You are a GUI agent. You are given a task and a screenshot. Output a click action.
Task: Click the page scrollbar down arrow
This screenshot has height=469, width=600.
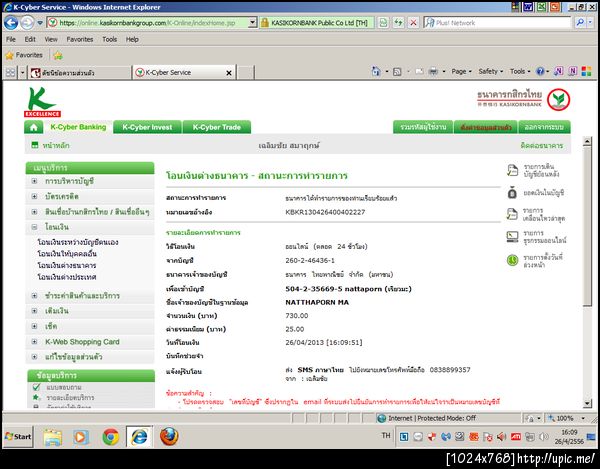point(587,403)
